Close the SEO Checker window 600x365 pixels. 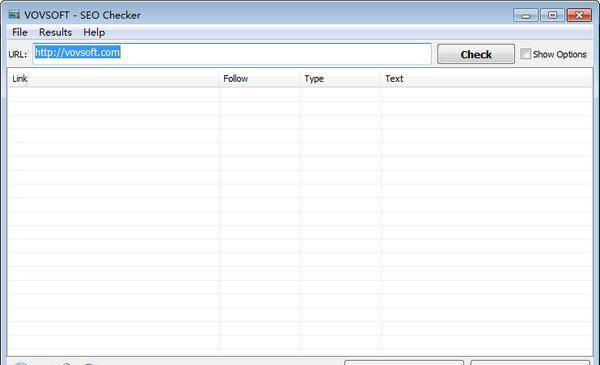tap(579, 15)
